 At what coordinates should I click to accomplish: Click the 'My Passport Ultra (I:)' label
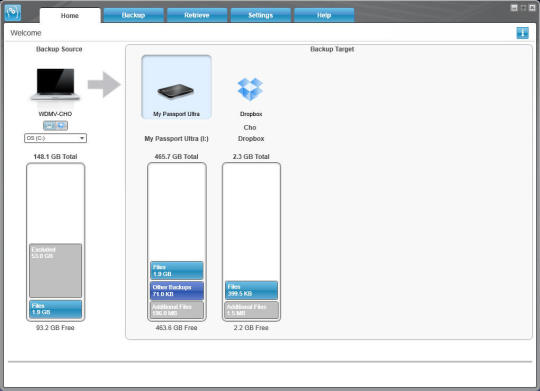click(176, 139)
